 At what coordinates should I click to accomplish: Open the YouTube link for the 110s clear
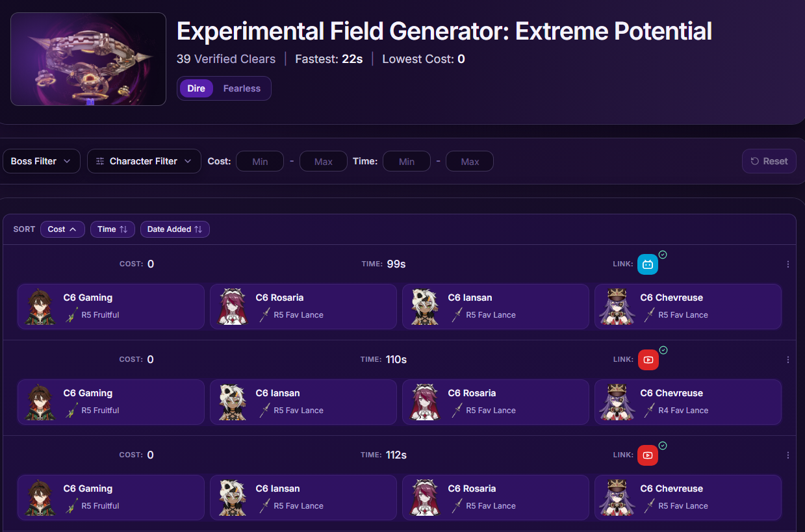(648, 360)
